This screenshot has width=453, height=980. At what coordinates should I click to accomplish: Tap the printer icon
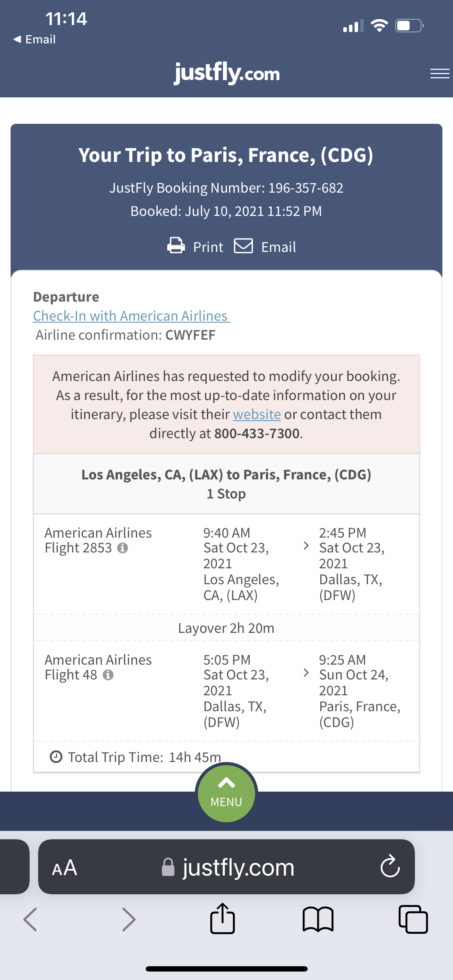pos(176,246)
